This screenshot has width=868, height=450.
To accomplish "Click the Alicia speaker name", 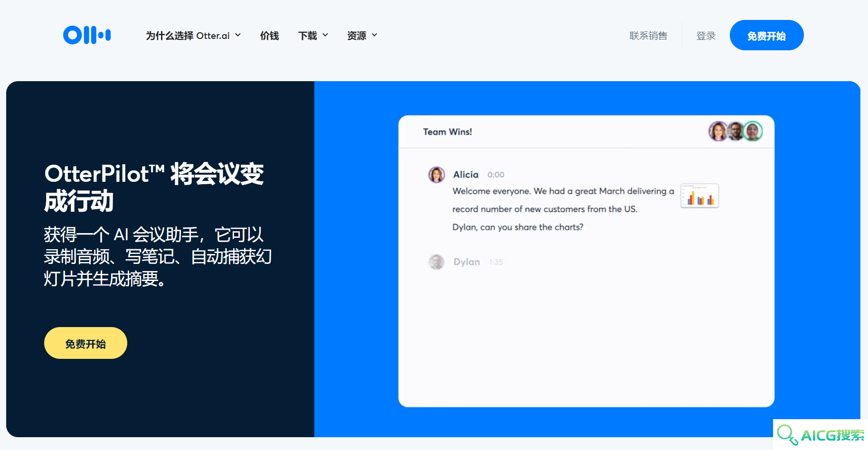I will click(466, 175).
